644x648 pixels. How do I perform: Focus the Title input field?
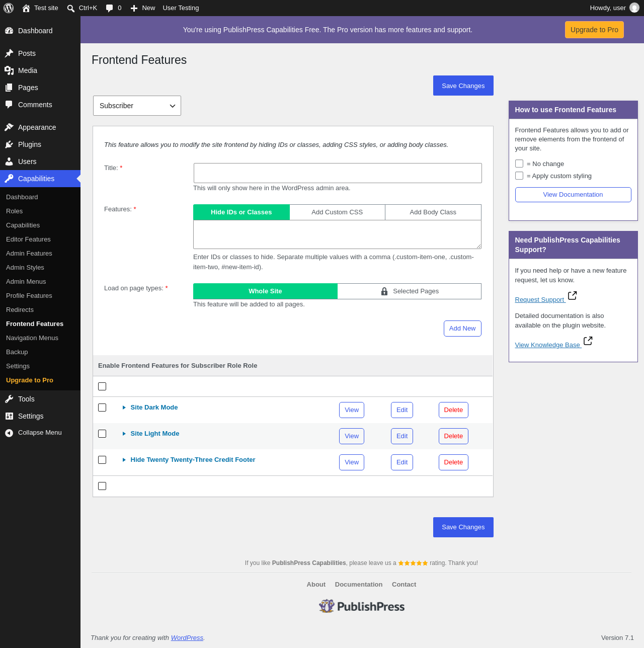338,173
